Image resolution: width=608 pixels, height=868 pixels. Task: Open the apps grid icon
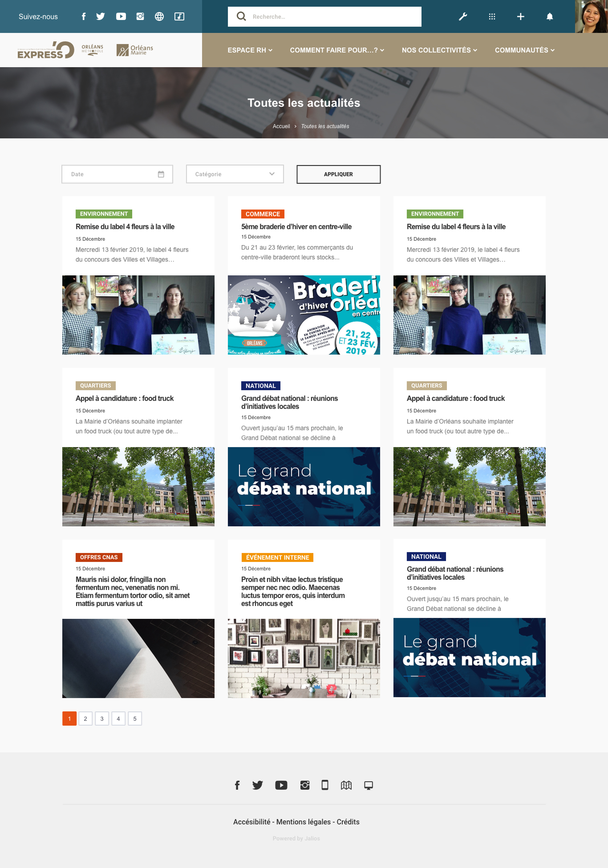pyautogui.click(x=492, y=16)
